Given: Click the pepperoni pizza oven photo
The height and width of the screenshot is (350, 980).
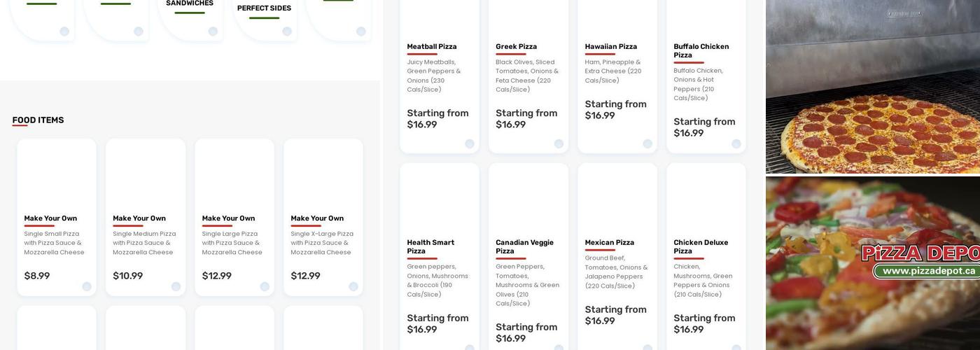Looking at the screenshot, I should [873, 87].
